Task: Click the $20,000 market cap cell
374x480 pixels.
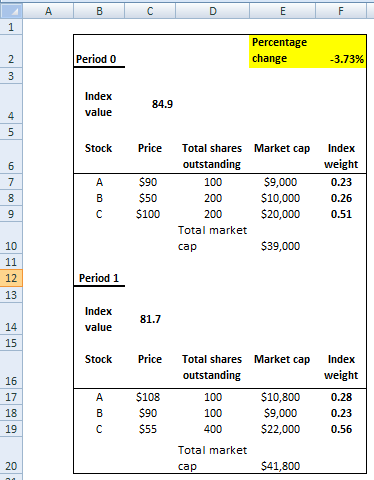Action: click(x=280, y=214)
